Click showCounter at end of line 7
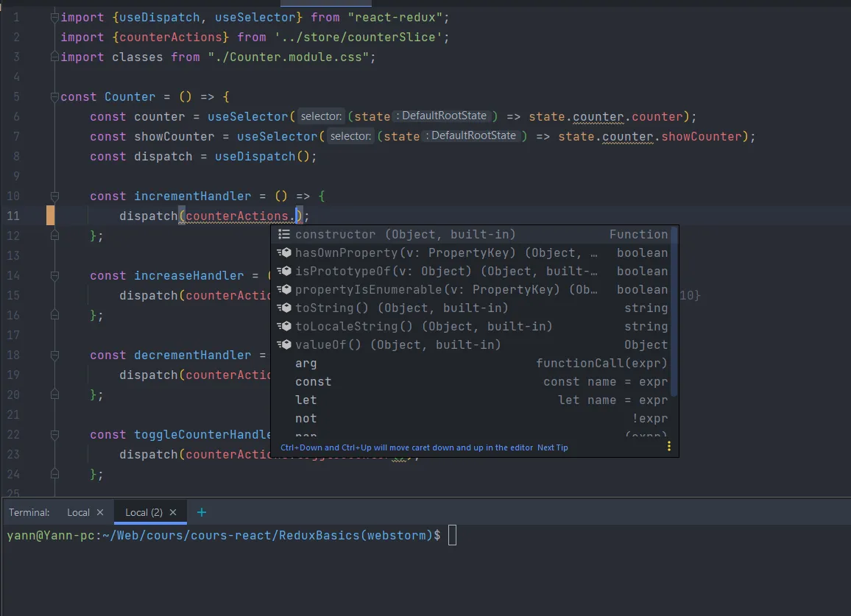 click(701, 136)
